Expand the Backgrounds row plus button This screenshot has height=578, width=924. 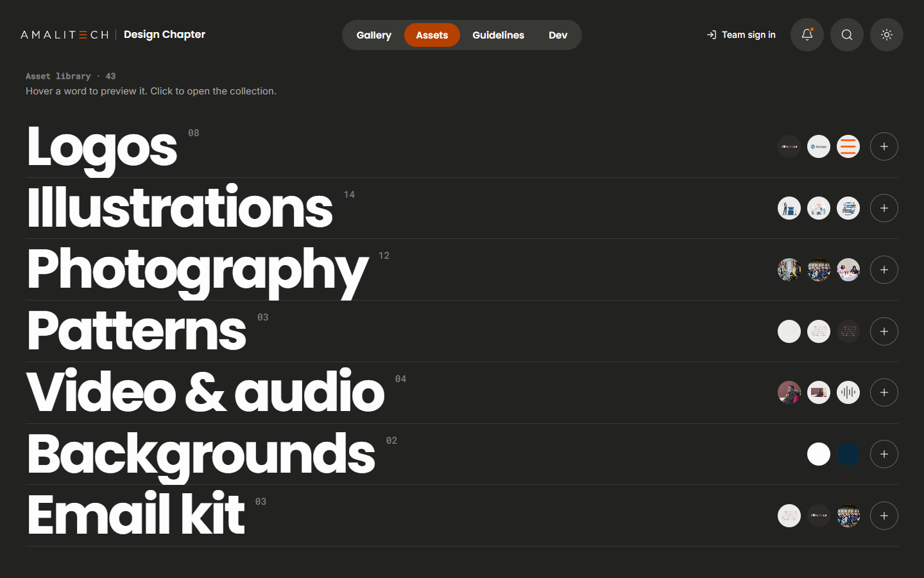coord(884,454)
